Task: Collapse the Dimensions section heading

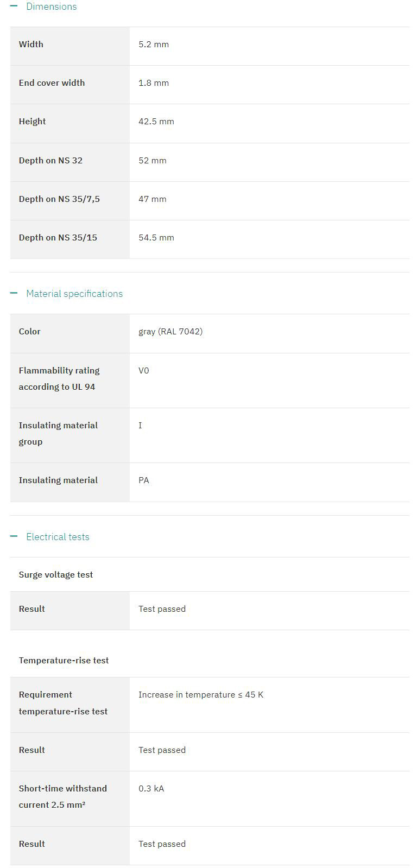Action: (x=52, y=7)
